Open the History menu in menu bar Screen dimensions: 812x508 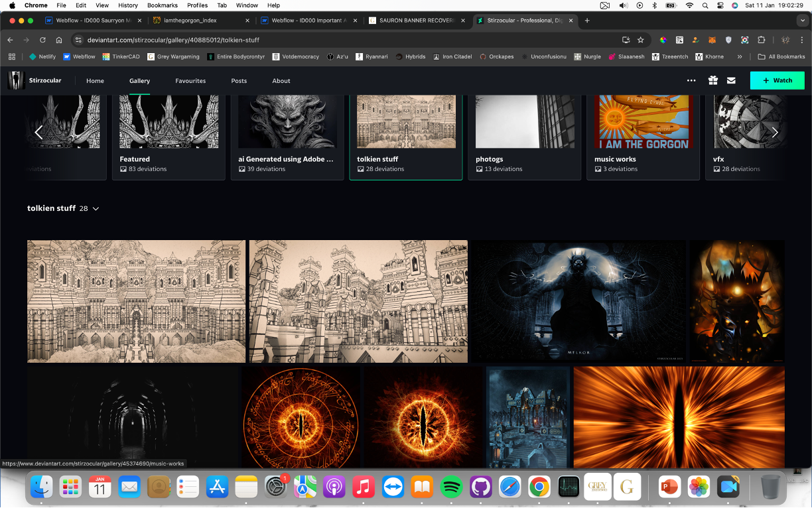(128, 5)
